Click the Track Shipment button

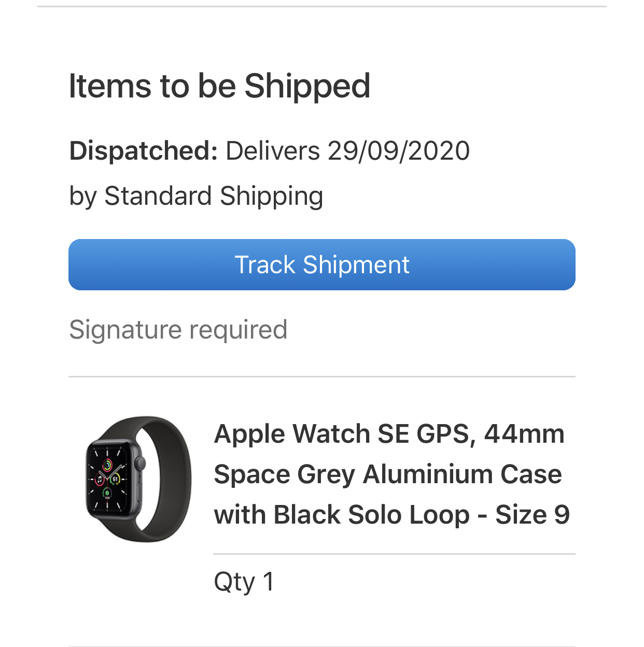321,264
